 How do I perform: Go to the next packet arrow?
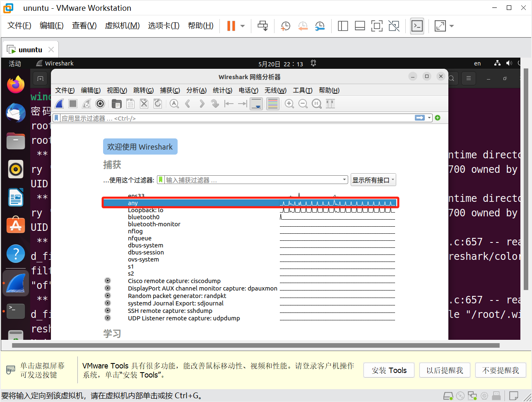(202, 104)
